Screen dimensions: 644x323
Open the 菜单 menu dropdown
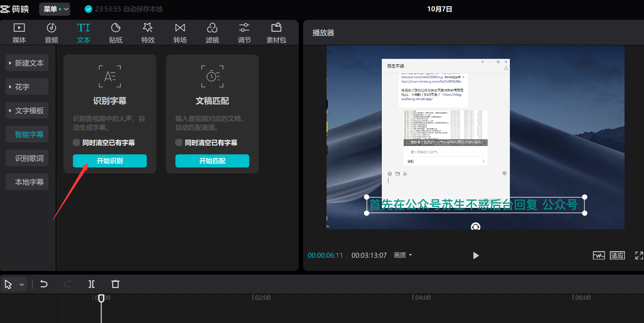click(55, 9)
